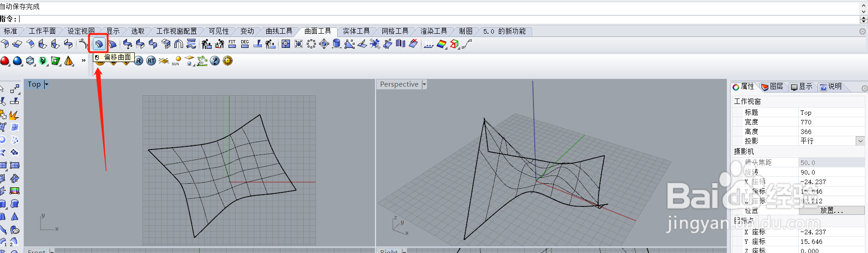This screenshot has width=868, height=253.
Task: Open the Perspective viewport dropdown arrow
Action: click(424, 84)
